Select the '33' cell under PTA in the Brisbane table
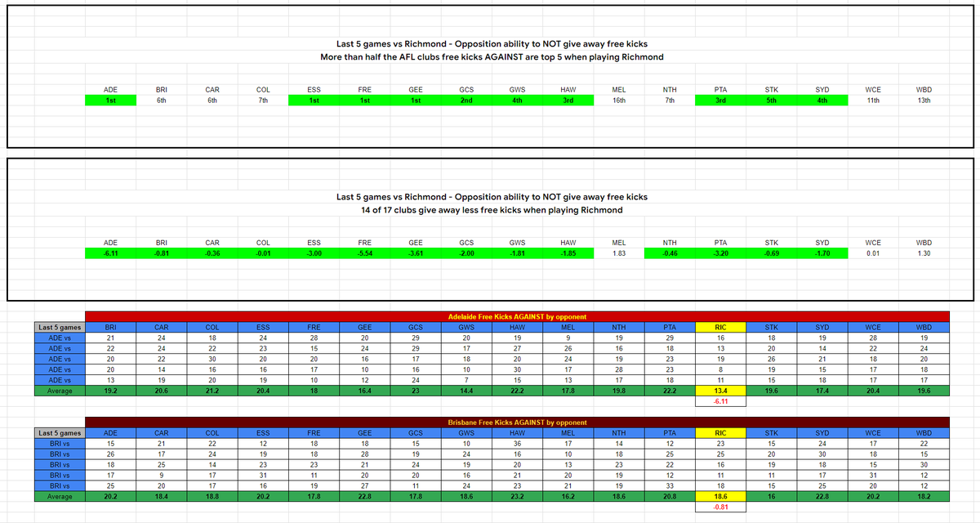 pyautogui.click(x=670, y=486)
